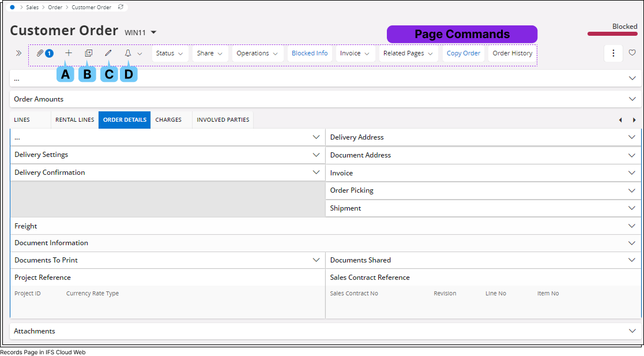Click the Add (+) icon to create new

click(x=69, y=53)
